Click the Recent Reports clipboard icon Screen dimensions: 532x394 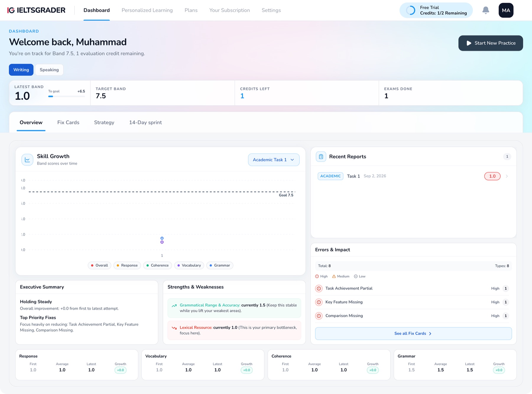(321, 156)
